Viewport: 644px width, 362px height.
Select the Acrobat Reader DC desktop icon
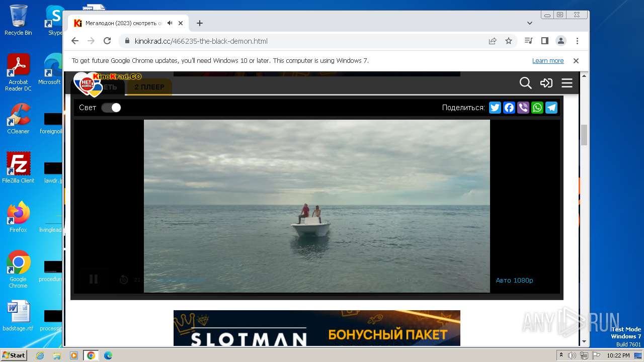(18, 73)
